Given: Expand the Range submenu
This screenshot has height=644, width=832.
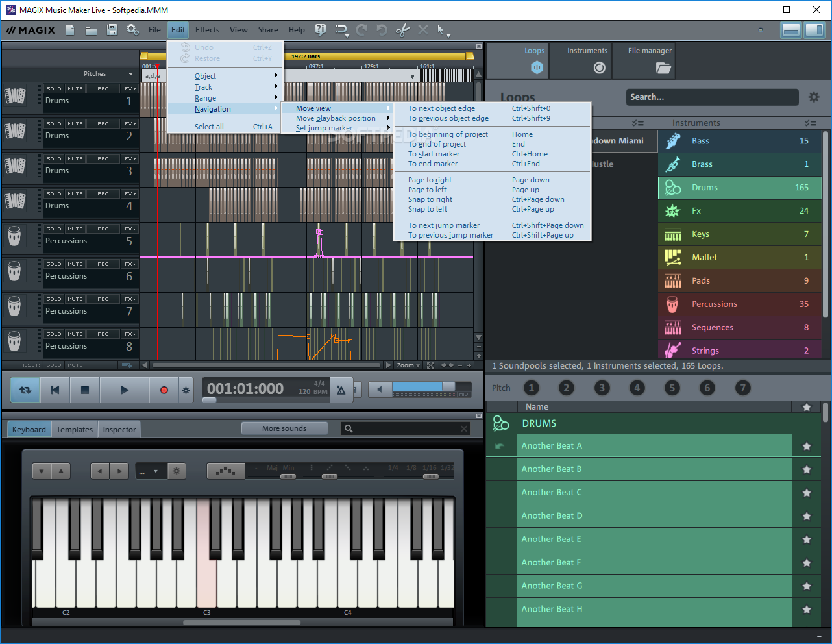Looking at the screenshot, I should pyautogui.click(x=225, y=98).
